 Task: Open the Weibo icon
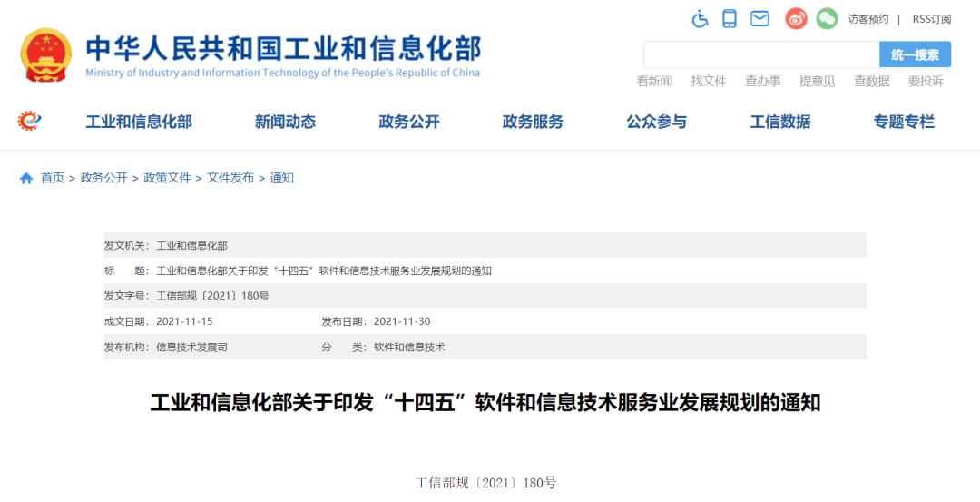797,19
